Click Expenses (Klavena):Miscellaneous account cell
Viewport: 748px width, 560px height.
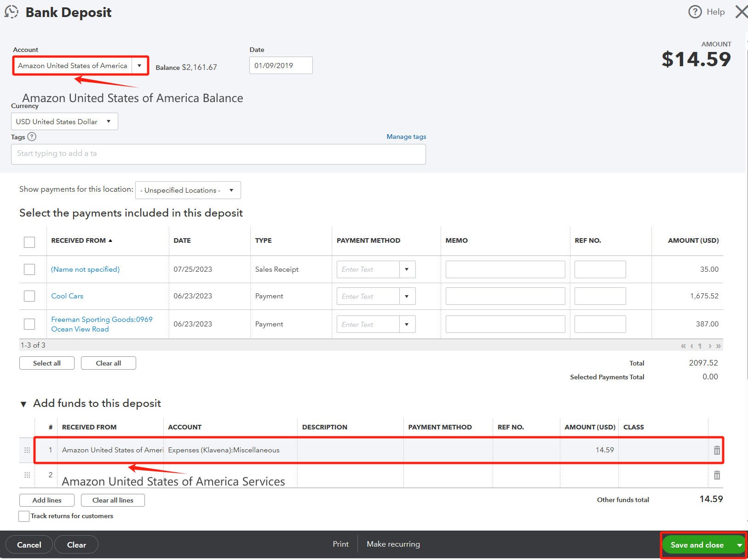tap(230, 450)
